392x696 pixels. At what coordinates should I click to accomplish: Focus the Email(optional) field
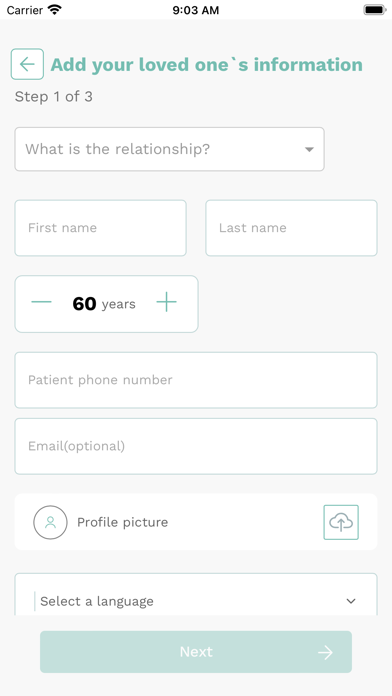pos(196,446)
